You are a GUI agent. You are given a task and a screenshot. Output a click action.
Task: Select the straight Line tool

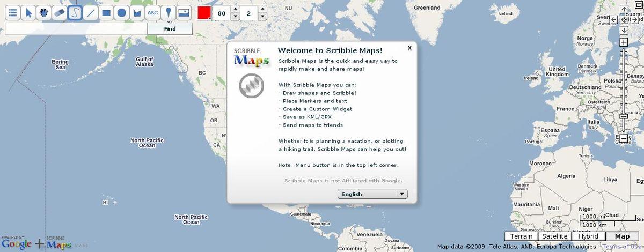point(91,13)
